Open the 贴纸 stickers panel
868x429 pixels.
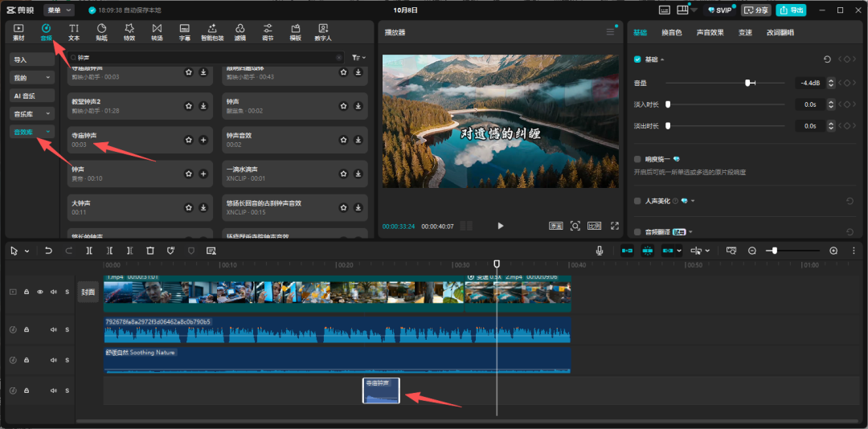click(x=101, y=32)
